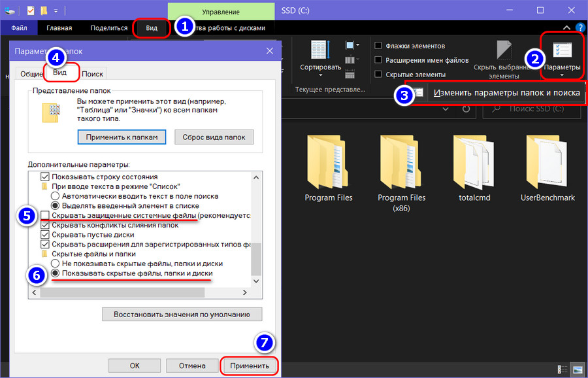Image resolution: width=588 pixels, height=378 pixels.
Task: Open the Quick Access Toolbar customize dropdown
Action: click(x=56, y=11)
